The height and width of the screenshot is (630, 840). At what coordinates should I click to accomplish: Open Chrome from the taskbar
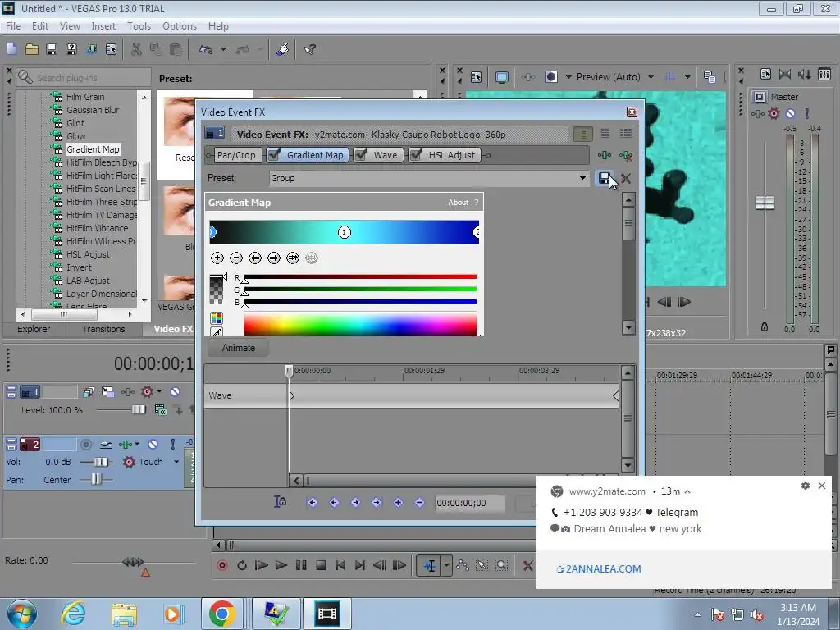[221, 614]
